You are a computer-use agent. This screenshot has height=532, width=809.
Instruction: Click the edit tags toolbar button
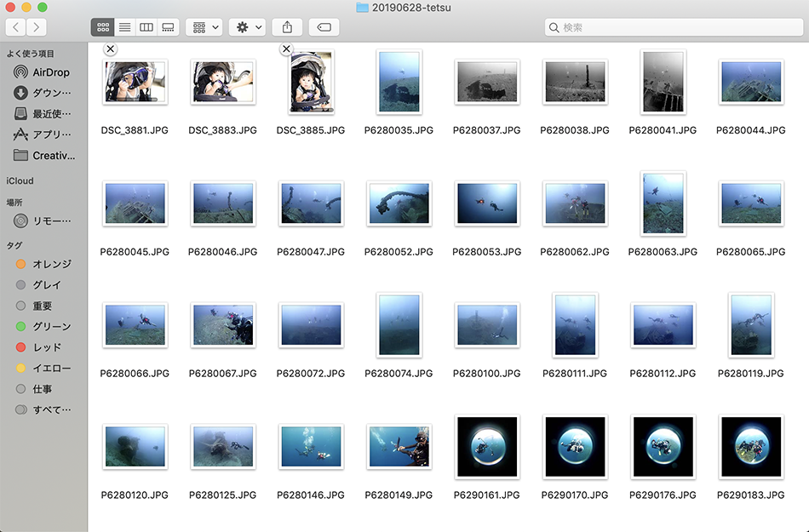(324, 27)
